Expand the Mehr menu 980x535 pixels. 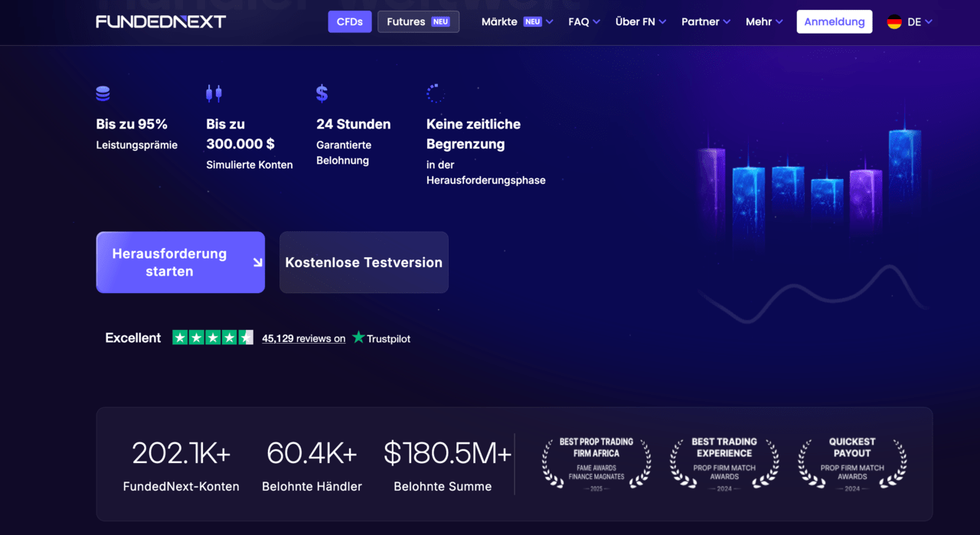point(763,21)
